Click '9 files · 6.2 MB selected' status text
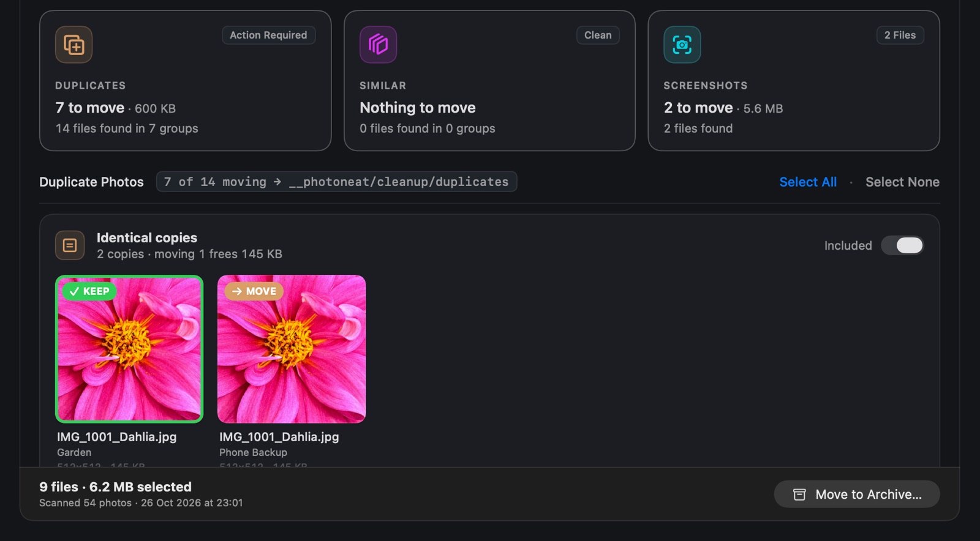980x541 pixels. point(115,487)
